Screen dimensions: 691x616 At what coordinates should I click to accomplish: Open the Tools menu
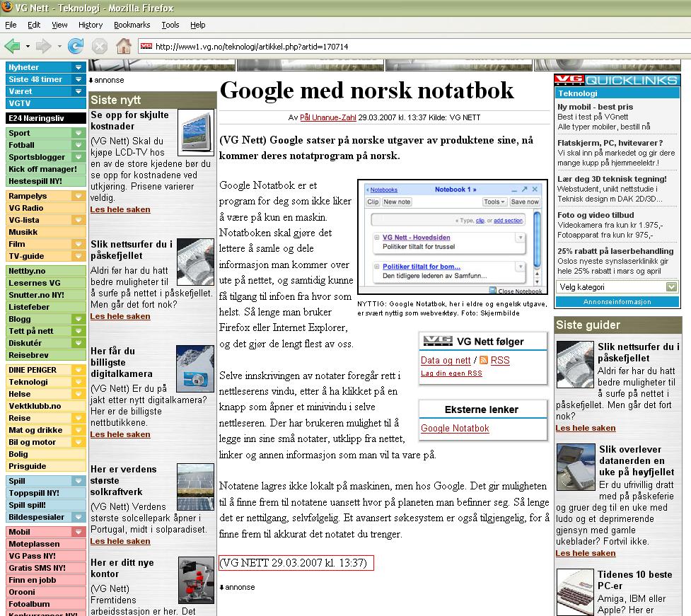pyautogui.click(x=170, y=25)
